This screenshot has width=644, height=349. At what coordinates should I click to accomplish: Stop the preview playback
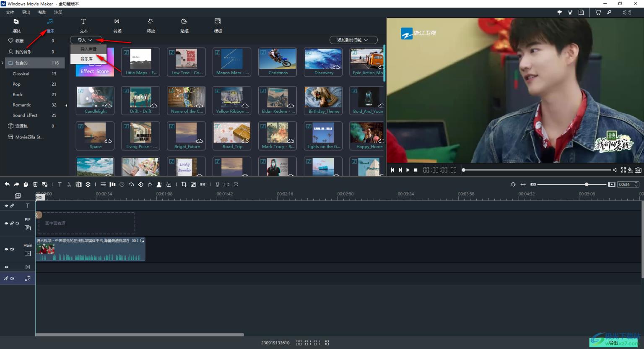[416, 170]
